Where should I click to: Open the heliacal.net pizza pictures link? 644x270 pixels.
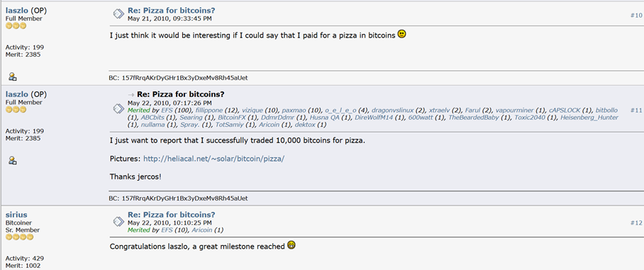point(213,159)
